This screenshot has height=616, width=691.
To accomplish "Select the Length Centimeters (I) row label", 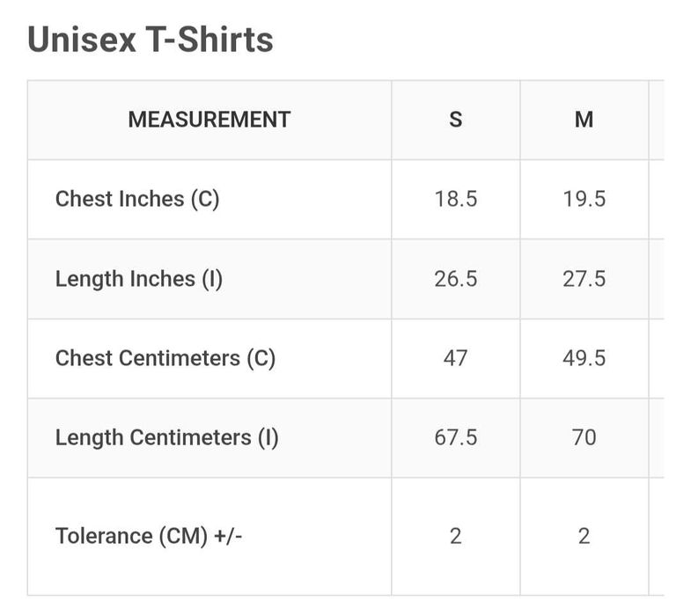I will point(167,437).
